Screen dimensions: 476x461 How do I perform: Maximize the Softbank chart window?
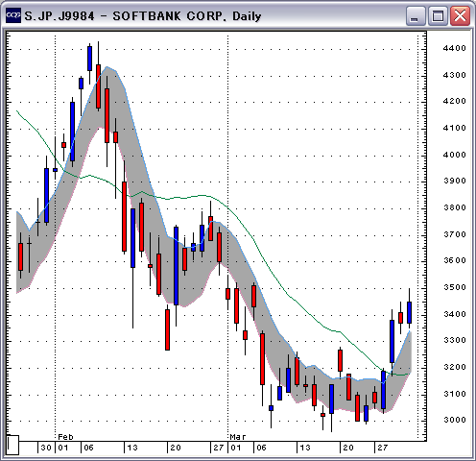pos(438,15)
